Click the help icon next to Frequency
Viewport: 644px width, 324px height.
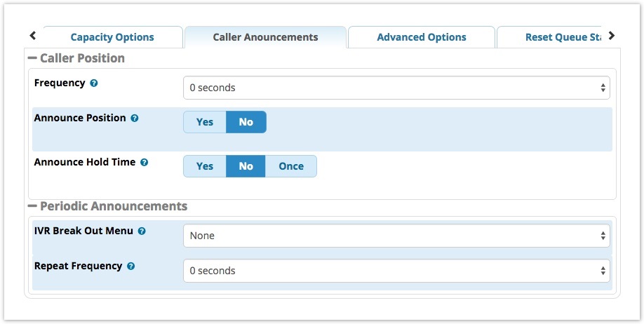pos(93,83)
